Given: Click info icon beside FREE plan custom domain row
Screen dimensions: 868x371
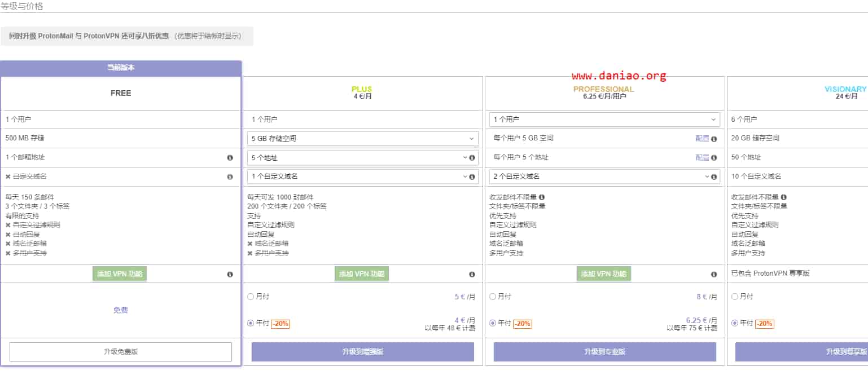Looking at the screenshot, I should pyautogui.click(x=230, y=177).
